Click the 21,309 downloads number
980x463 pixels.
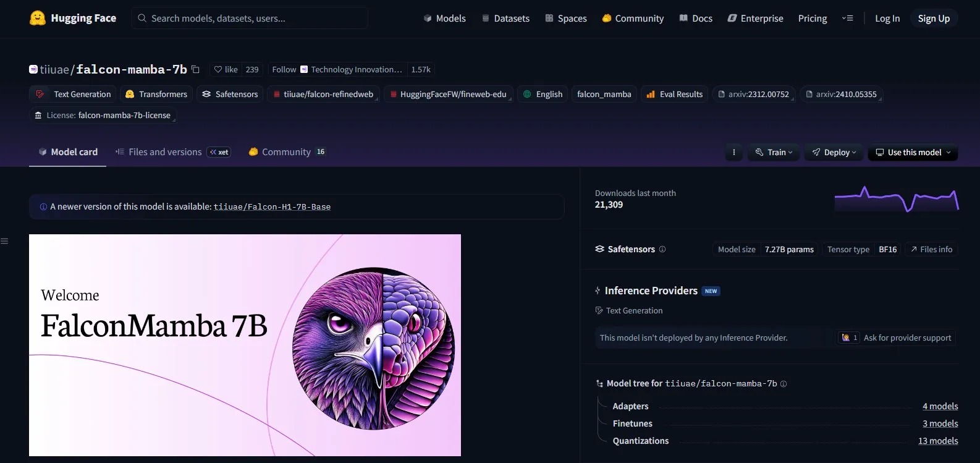(x=609, y=205)
